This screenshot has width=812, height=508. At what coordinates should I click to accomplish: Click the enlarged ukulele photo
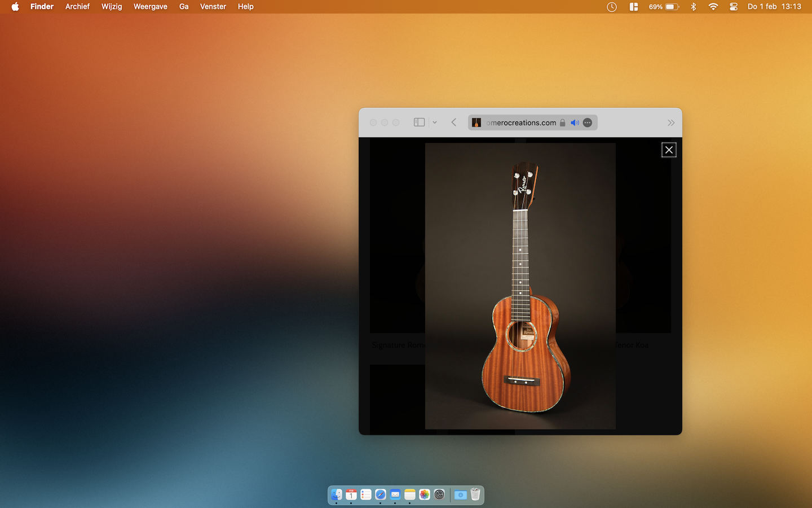click(520, 286)
